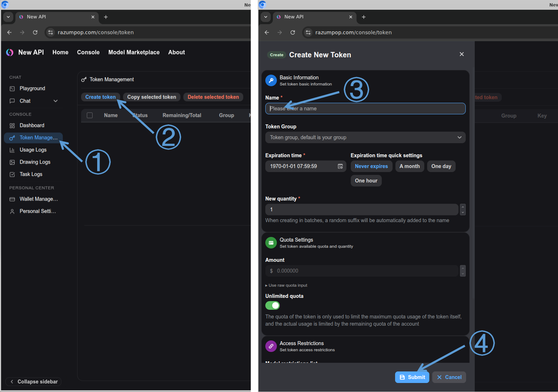Open About in top navigation

(x=177, y=52)
